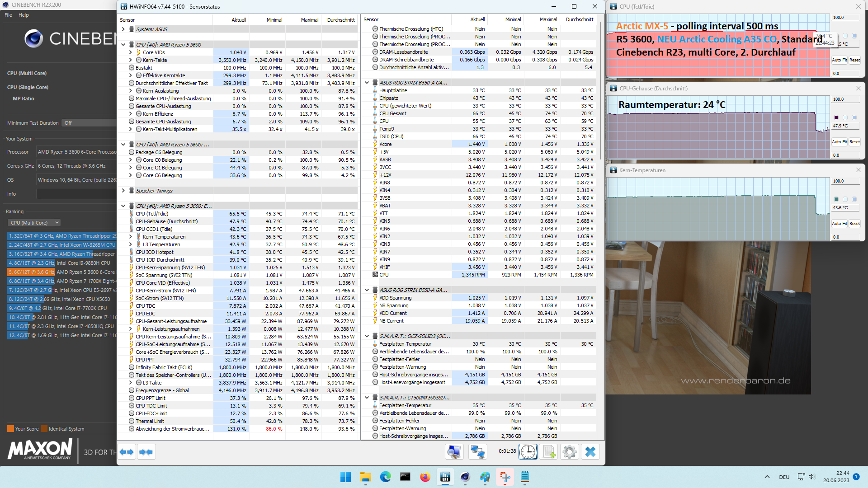Collapse the CPU [#0]: AMD Ryzen 5 3600 group
The width and height of the screenshot is (868, 488).
pos(123,45)
